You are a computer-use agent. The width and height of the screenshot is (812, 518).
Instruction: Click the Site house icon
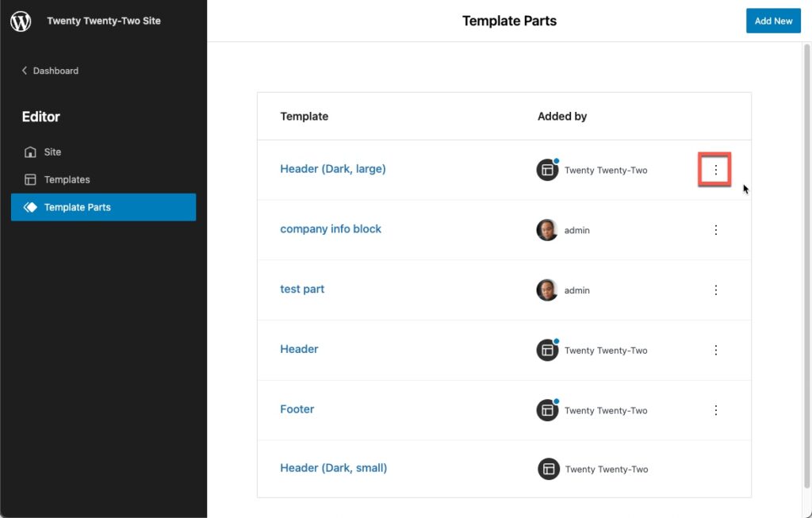(30, 152)
